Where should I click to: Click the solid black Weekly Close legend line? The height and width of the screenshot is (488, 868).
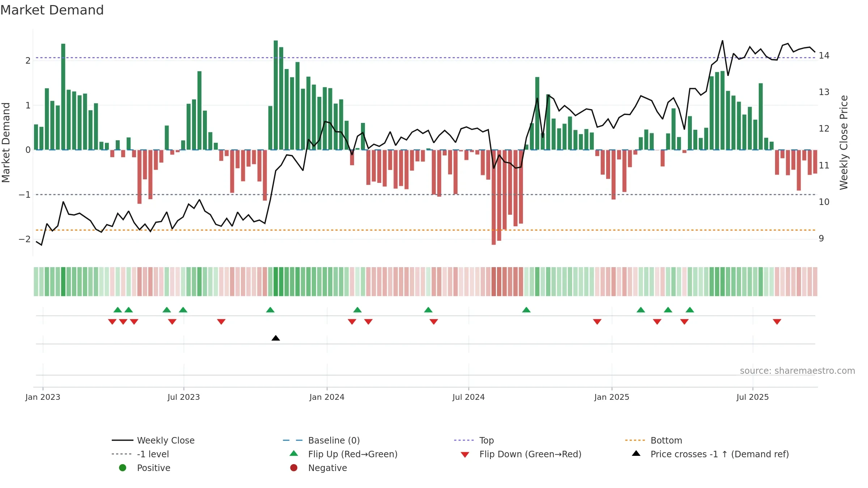(123, 440)
